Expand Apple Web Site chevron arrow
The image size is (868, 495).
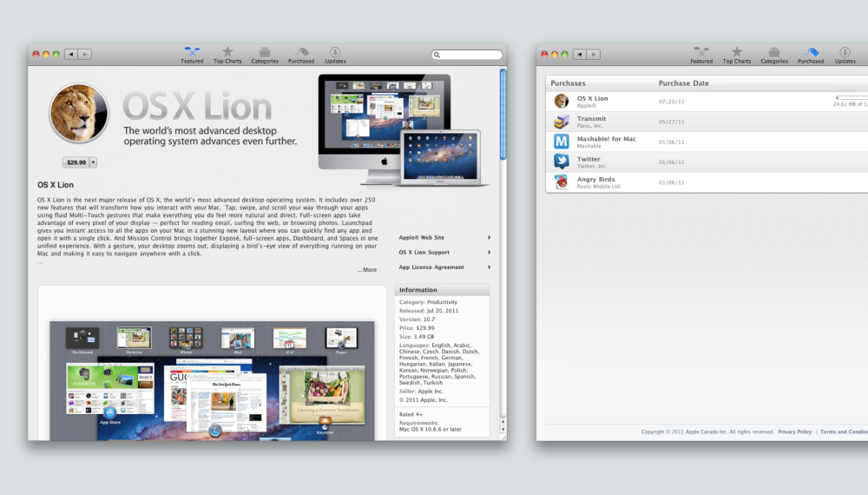tap(489, 238)
